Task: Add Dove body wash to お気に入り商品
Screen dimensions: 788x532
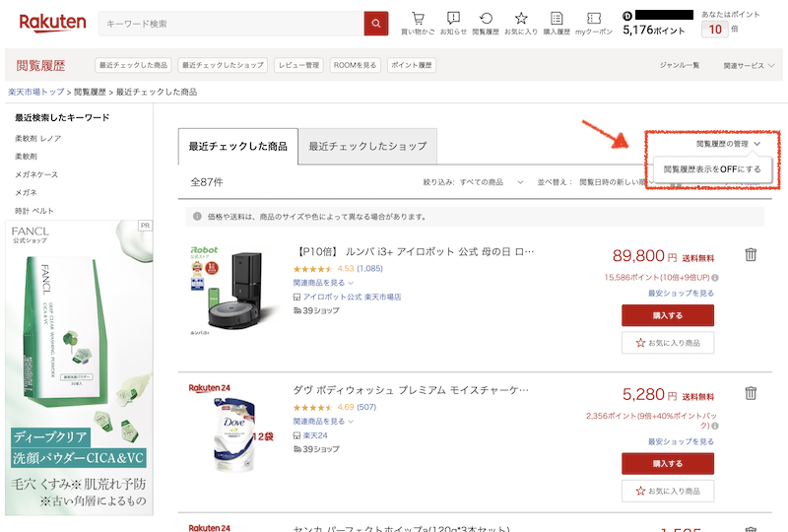Action: point(667,490)
